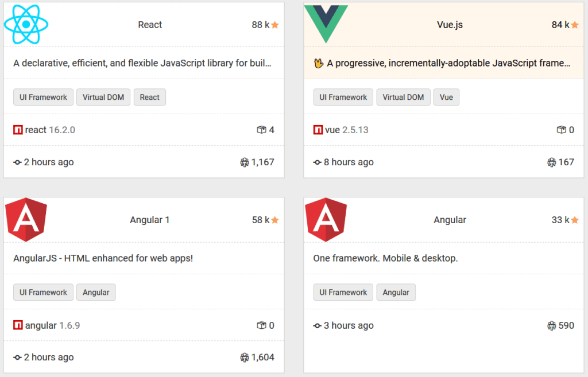Viewport: 588px width, 377px height.
Task: Click the Vue.js green V logo
Action: [326, 24]
